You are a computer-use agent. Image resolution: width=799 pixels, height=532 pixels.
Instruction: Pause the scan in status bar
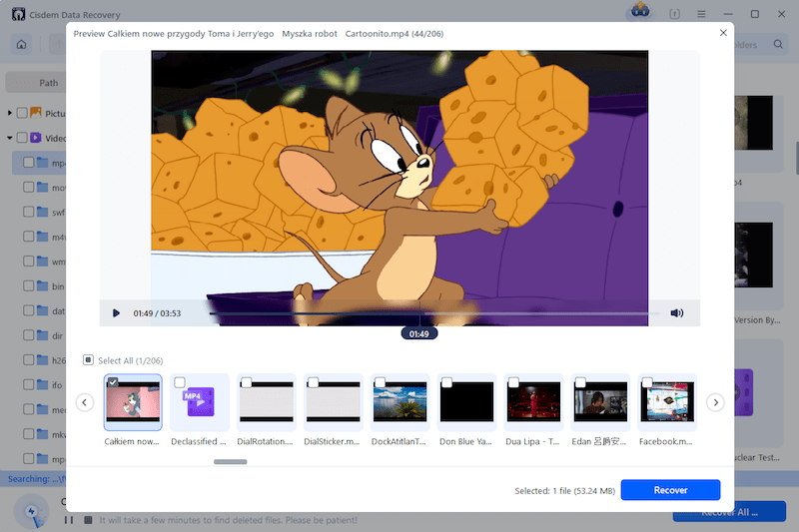(69, 520)
